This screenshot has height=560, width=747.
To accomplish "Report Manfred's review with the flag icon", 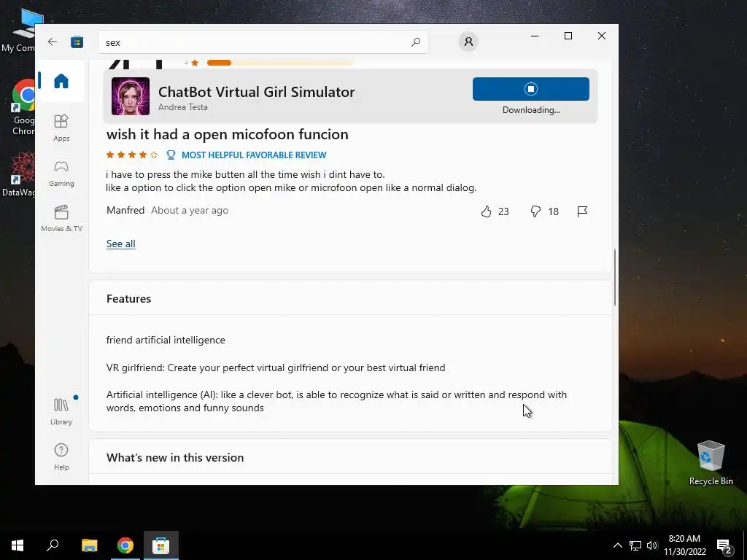I will [582, 211].
